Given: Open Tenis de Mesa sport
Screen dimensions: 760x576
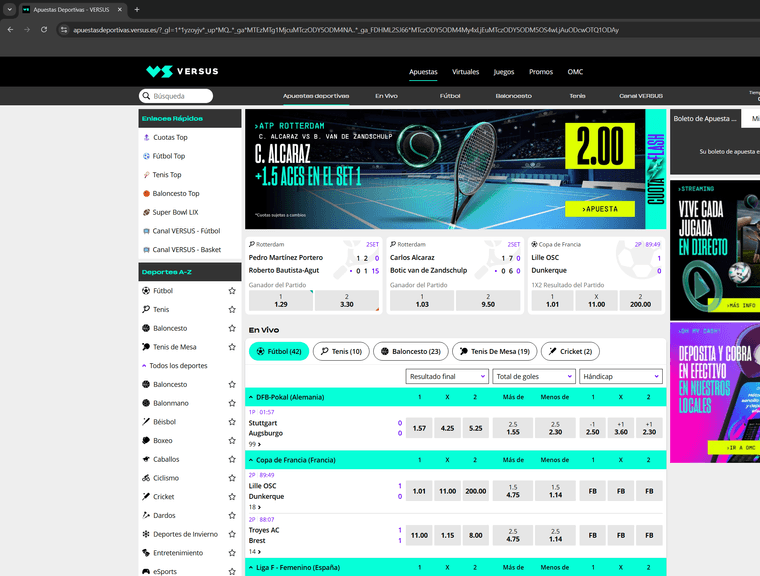Looking at the screenshot, I should point(174,347).
